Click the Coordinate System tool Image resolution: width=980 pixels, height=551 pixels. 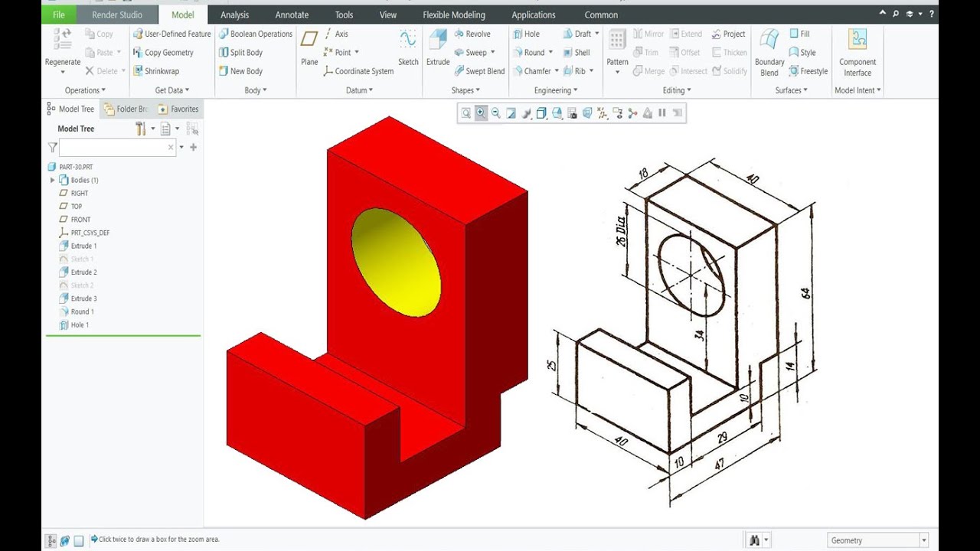click(x=358, y=71)
